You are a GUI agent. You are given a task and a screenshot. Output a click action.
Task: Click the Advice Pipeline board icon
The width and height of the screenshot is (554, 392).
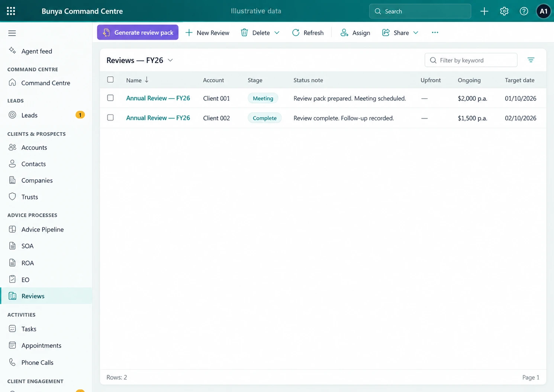(12, 229)
